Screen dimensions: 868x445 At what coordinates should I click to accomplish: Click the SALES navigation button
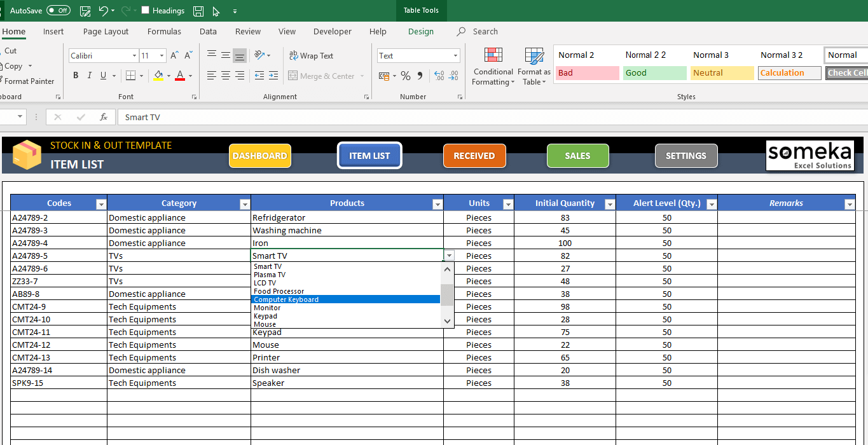tap(577, 156)
